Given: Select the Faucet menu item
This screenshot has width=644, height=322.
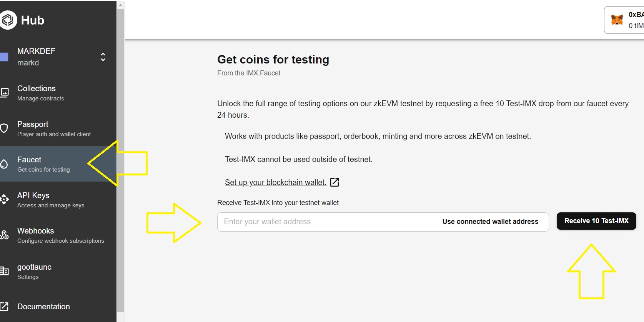Looking at the screenshot, I should point(58,164).
